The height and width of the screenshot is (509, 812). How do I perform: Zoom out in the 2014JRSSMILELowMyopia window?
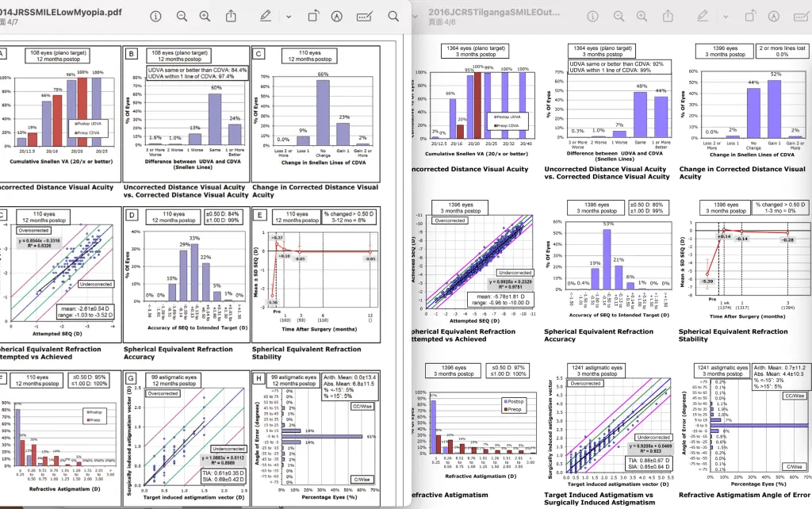(x=182, y=17)
